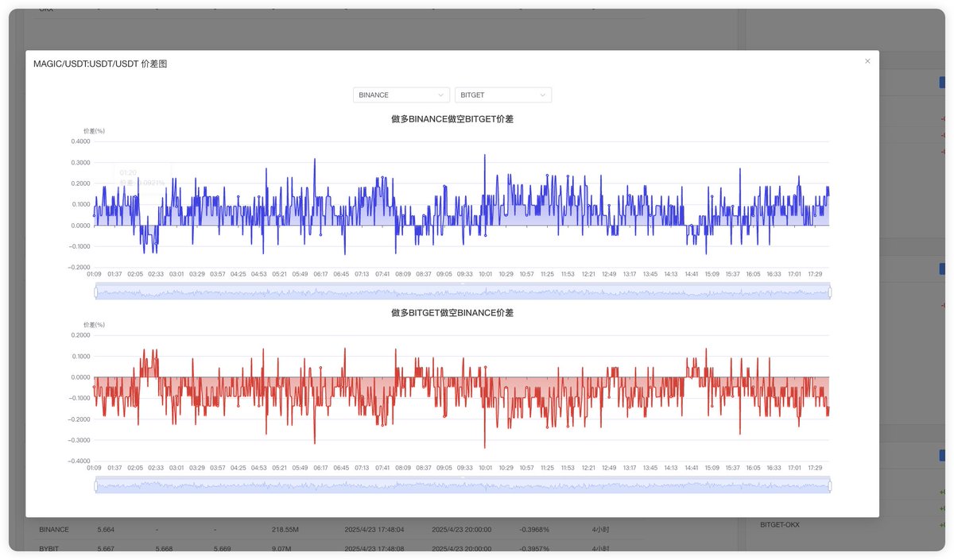This screenshot has width=954, height=560.
Task: Click the MAGIC/USDT:USDT/USDT 价差图 dialog title
Action: pos(100,64)
